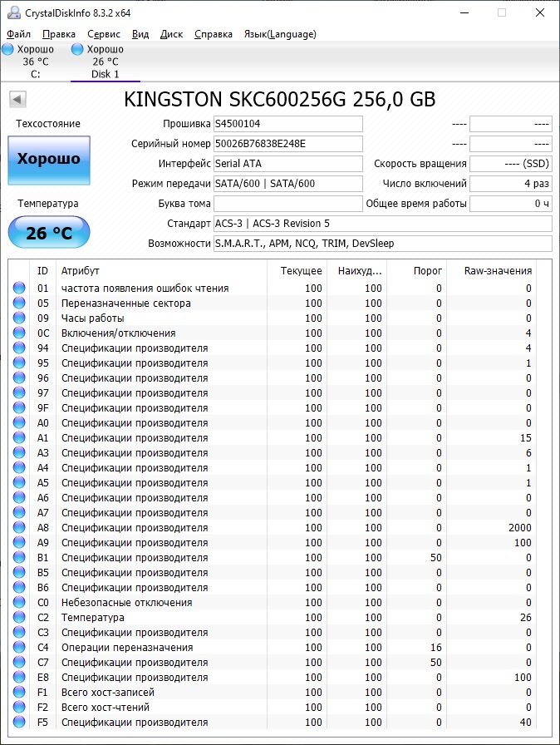560x745 pixels.
Task: Select the row 'частота появления ошибок чтения'
Action: pos(273,288)
